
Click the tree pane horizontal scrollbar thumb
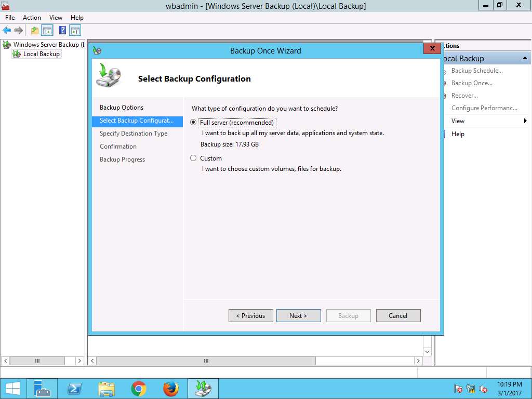(37, 361)
